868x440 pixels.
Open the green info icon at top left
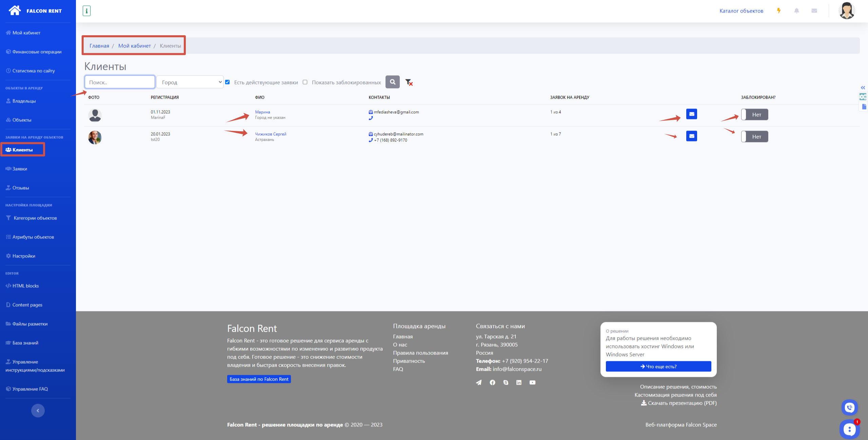point(86,11)
